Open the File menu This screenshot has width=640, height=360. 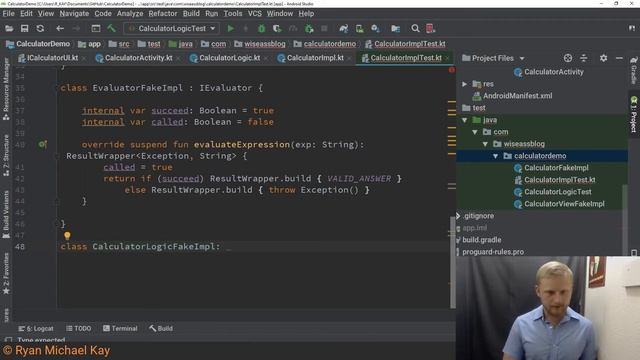point(8,13)
